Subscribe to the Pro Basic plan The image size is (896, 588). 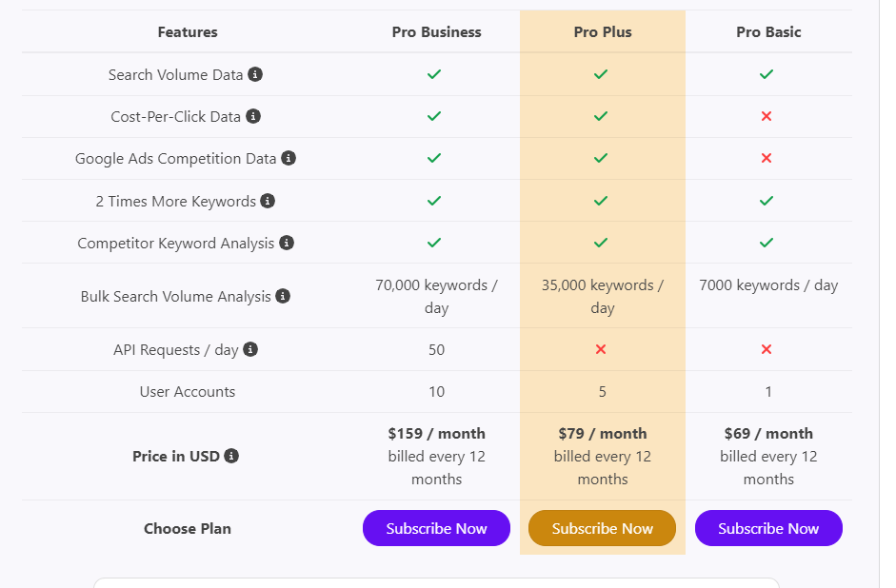click(x=768, y=528)
